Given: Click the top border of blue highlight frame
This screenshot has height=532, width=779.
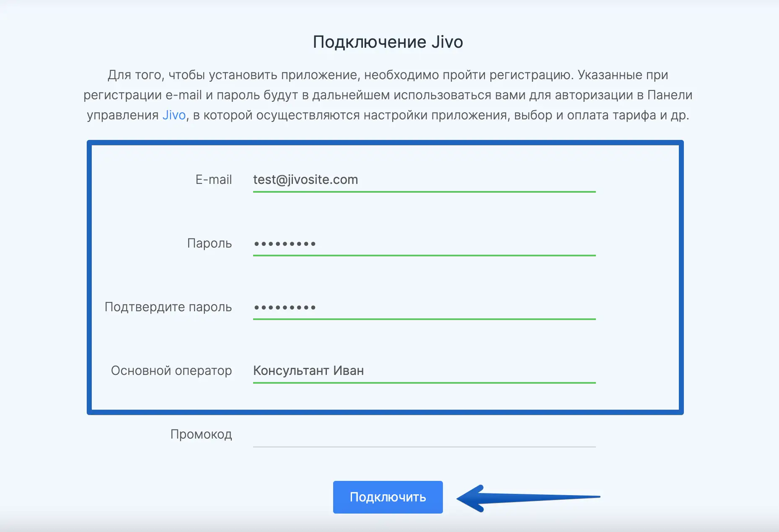Looking at the screenshot, I should [385, 143].
